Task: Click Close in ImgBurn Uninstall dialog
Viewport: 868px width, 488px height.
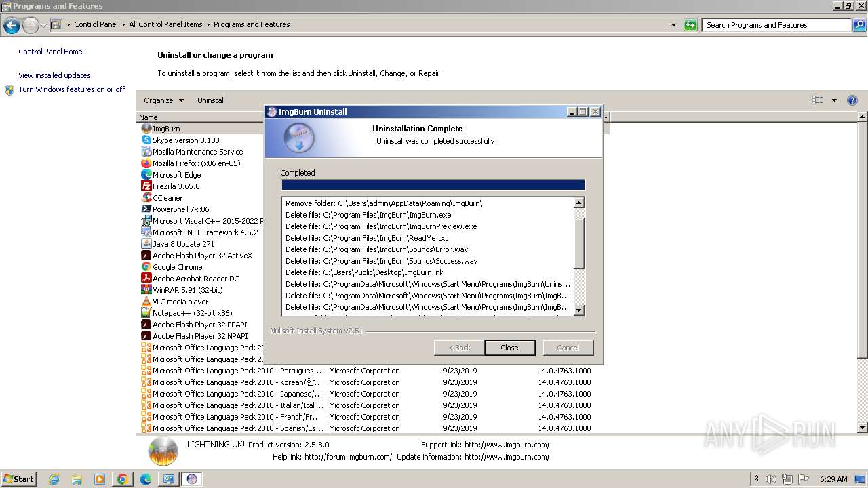Action: click(509, 348)
